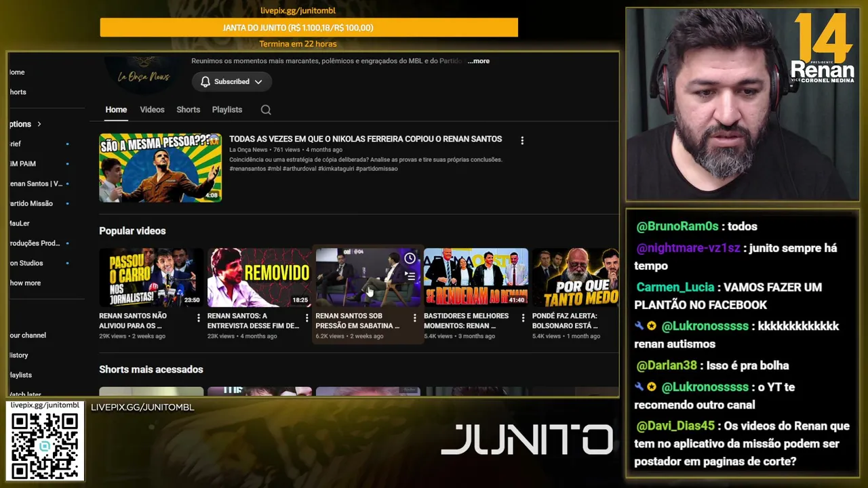Click the 'Popular videos' section heading
The height and width of the screenshot is (488, 868).
pyautogui.click(x=132, y=231)
